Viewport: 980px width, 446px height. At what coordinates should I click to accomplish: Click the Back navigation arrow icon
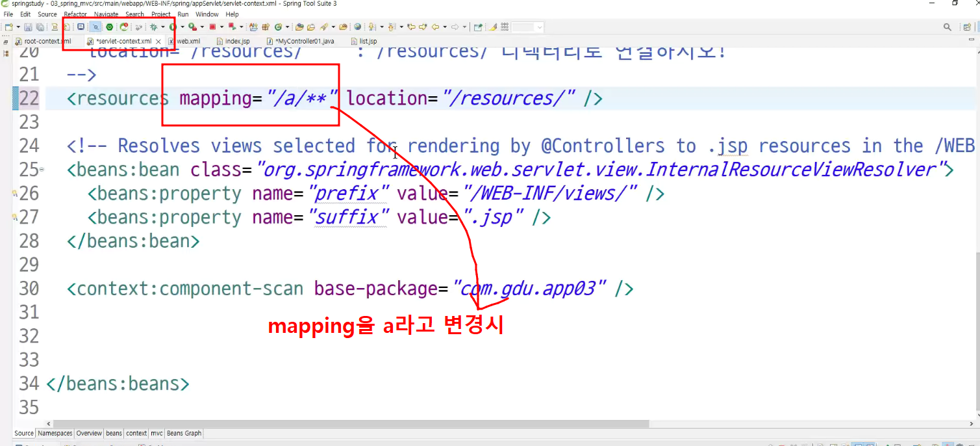coord(435,27)
